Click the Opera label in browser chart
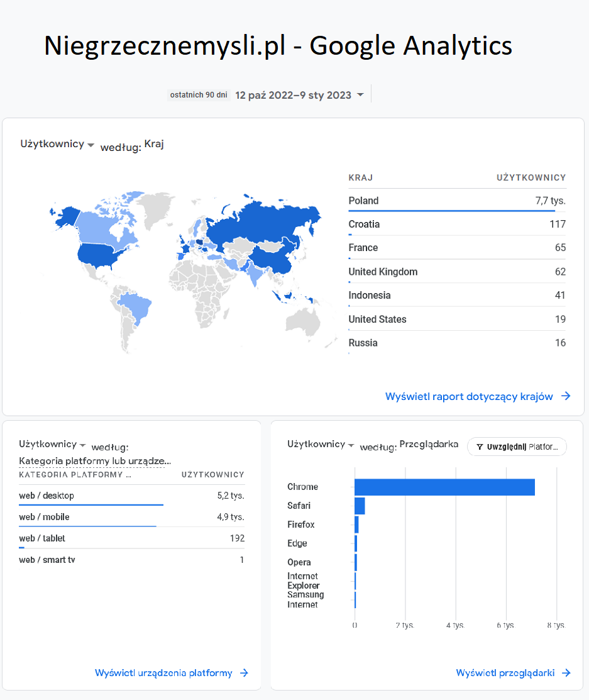Image resolution: width=589 pixels, height=700 pixels. [x=299, y=562]
